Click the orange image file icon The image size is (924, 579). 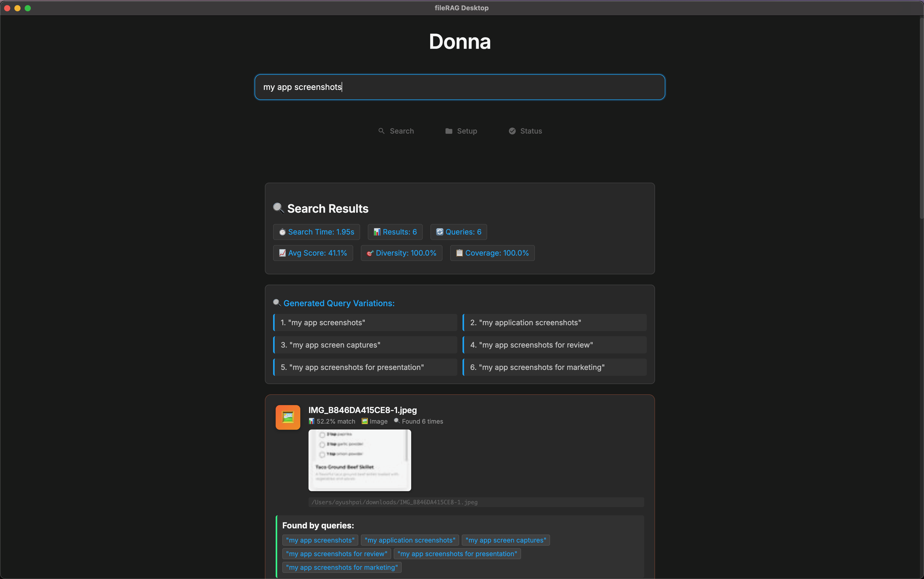(288, 417)
